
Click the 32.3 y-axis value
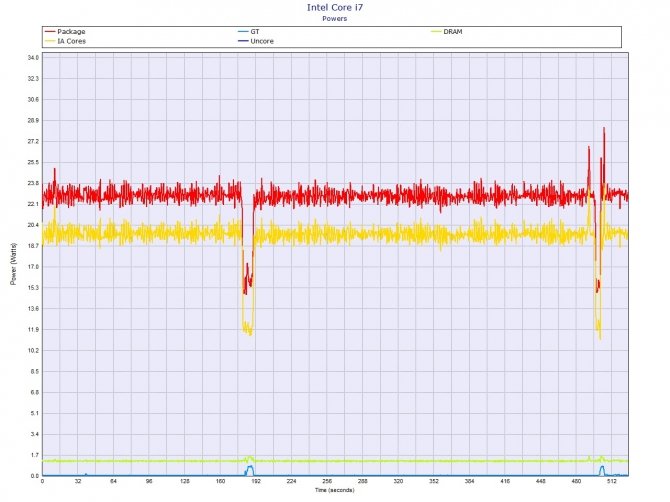coord(33,79)
